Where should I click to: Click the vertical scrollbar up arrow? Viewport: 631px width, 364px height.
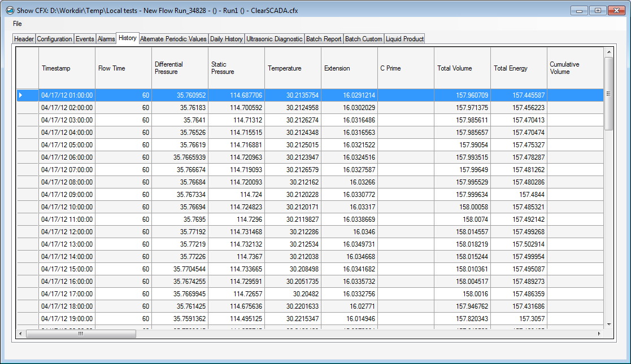[608, 52]
